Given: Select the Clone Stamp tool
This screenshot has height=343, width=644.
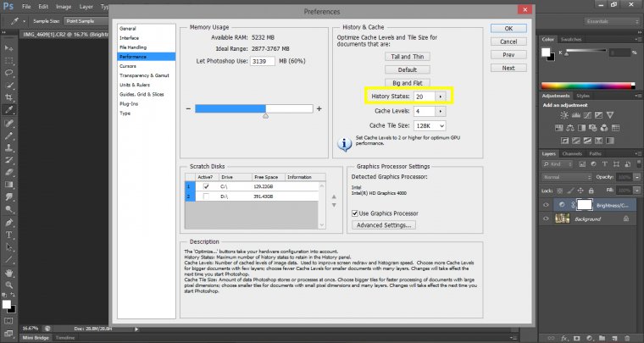Looking at the screenshot, I should (9, 147).
